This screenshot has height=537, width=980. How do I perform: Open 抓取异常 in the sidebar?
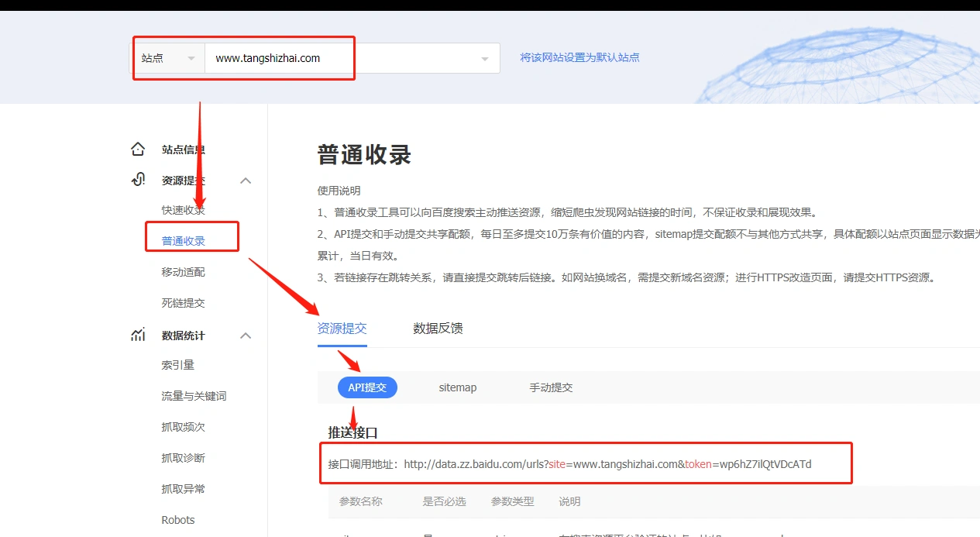[x=184, y=489]
